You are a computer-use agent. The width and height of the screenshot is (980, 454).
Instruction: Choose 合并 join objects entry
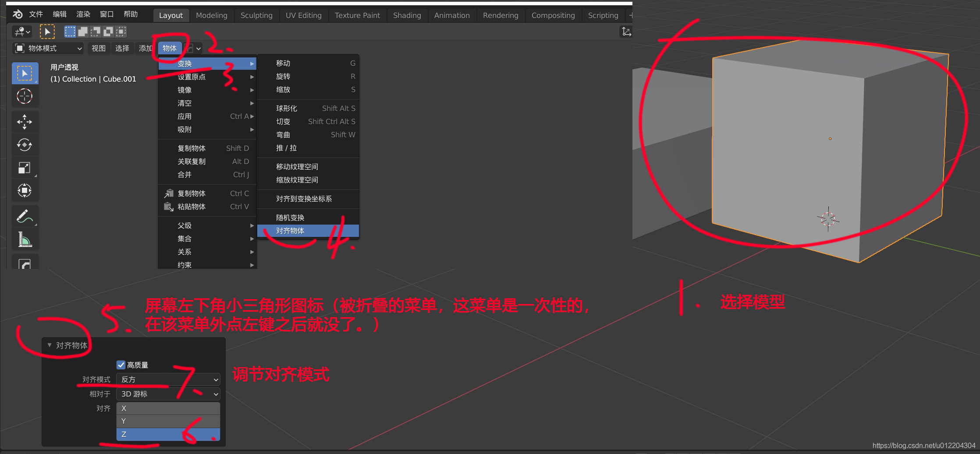[207, 175]
